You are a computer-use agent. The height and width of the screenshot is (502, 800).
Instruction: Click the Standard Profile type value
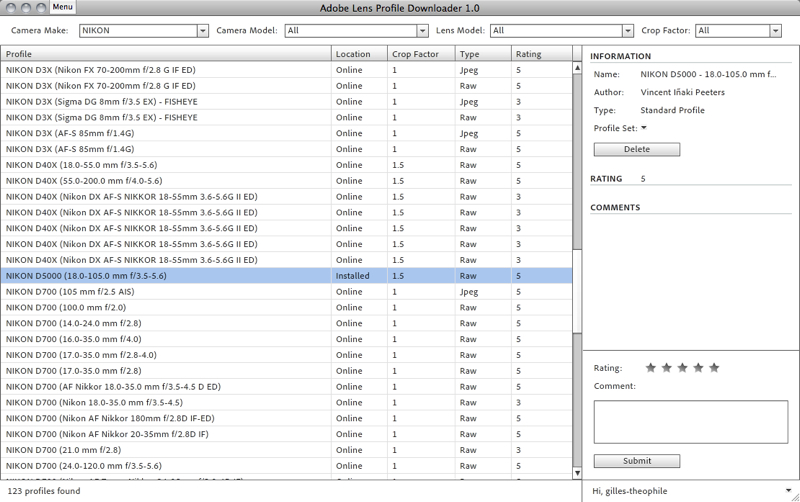pos(672,110)
